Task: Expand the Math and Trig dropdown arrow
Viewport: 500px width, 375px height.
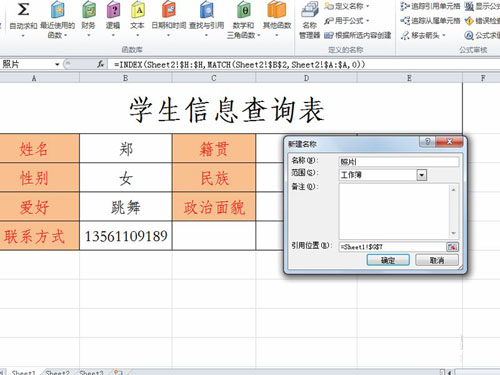Action: pos(259,35)
